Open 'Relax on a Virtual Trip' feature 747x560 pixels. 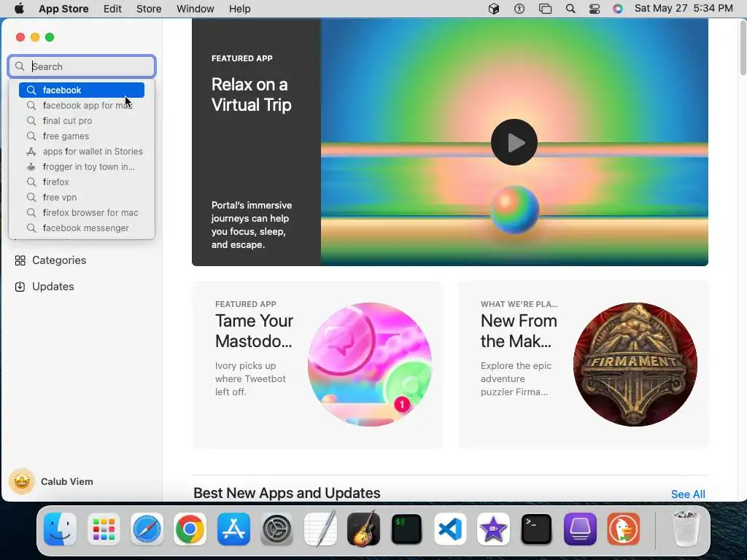449,142
